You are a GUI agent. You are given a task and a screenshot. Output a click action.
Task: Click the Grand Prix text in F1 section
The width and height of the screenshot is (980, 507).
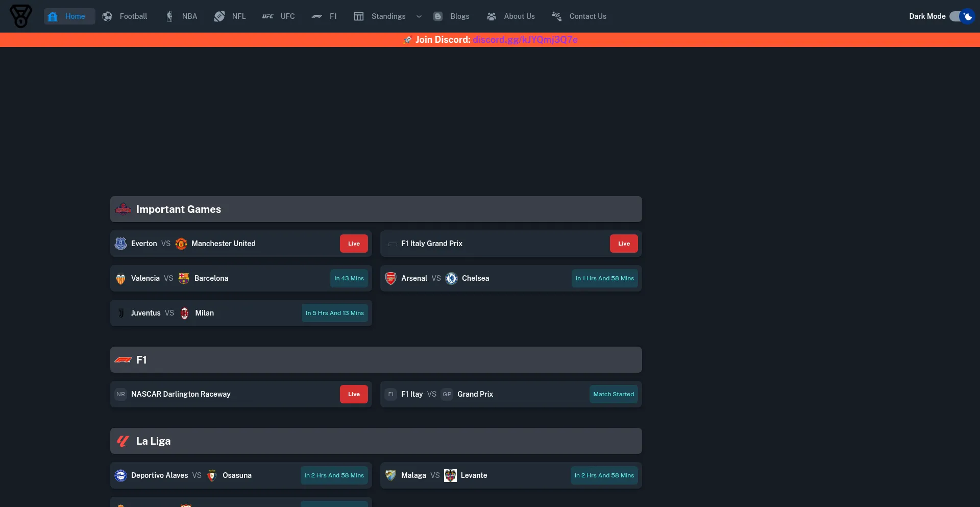[475, 394]
